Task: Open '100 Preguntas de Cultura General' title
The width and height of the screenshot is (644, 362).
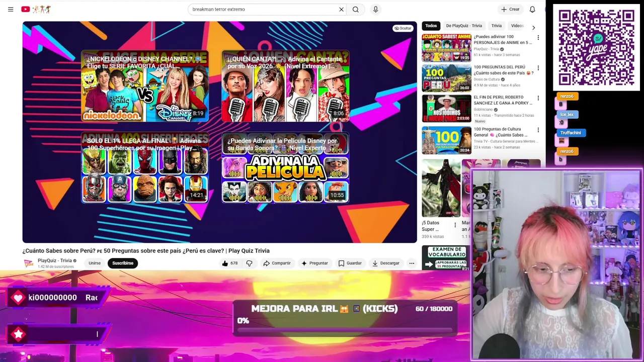Action: click(x=501, y=132)
